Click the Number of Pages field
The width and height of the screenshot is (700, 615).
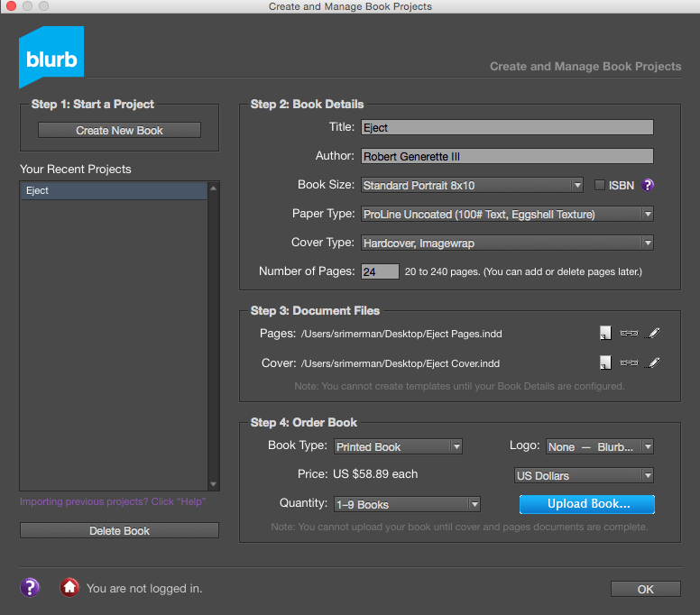click(380, 271)
